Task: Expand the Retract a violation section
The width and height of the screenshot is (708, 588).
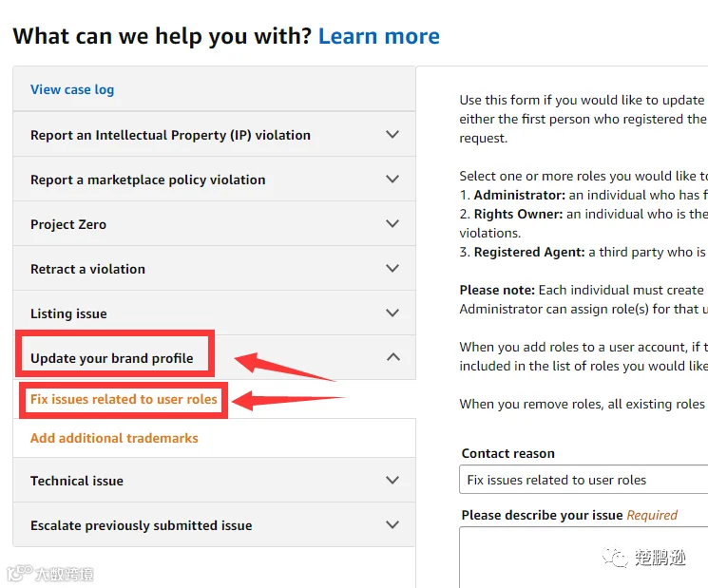Action: click(x=215, y=269)
